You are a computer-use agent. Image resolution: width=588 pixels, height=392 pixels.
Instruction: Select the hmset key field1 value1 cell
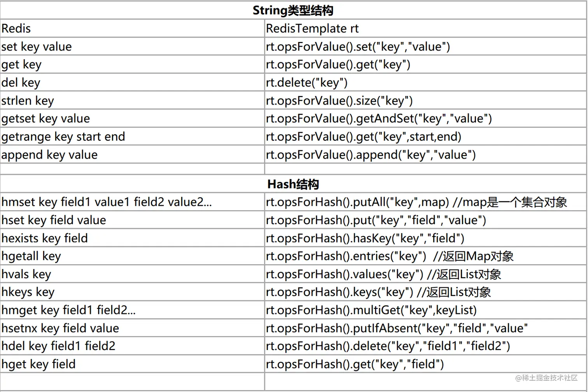[132, 202]
